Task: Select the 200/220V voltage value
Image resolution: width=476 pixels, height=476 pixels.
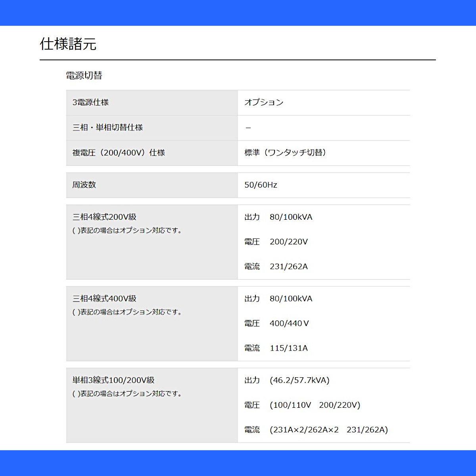Action: [289, 242]
